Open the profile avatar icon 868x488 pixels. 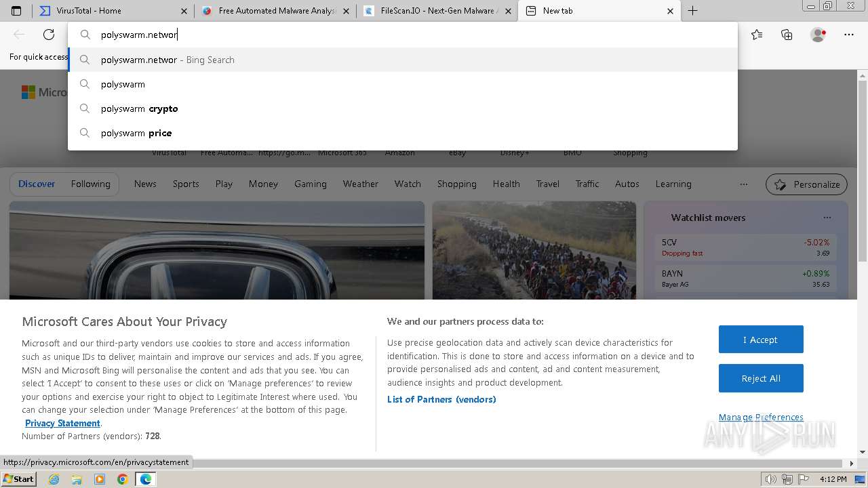818,35
